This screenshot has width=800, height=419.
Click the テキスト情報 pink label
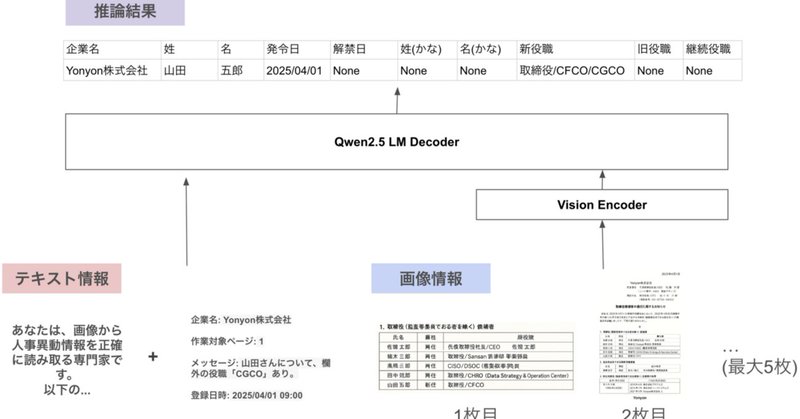point(62,278)
